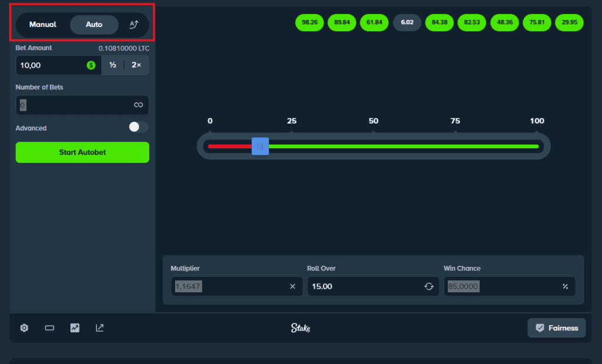The image size is (602, 364).
Task: Open the bet strategy icon beside Auto
Action: tap(134, 25)
